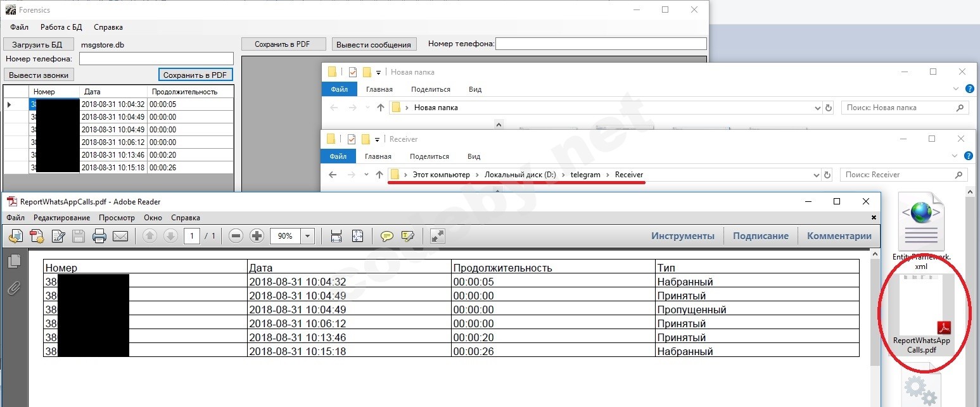Select the highlight text tool icon
Screen dimensions: 980x407
[x=408, y=236]
